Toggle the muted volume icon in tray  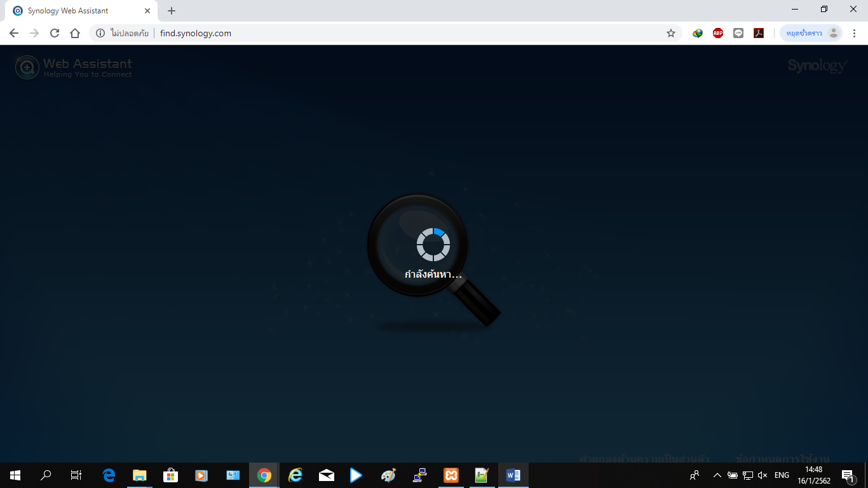pos(763,475)
